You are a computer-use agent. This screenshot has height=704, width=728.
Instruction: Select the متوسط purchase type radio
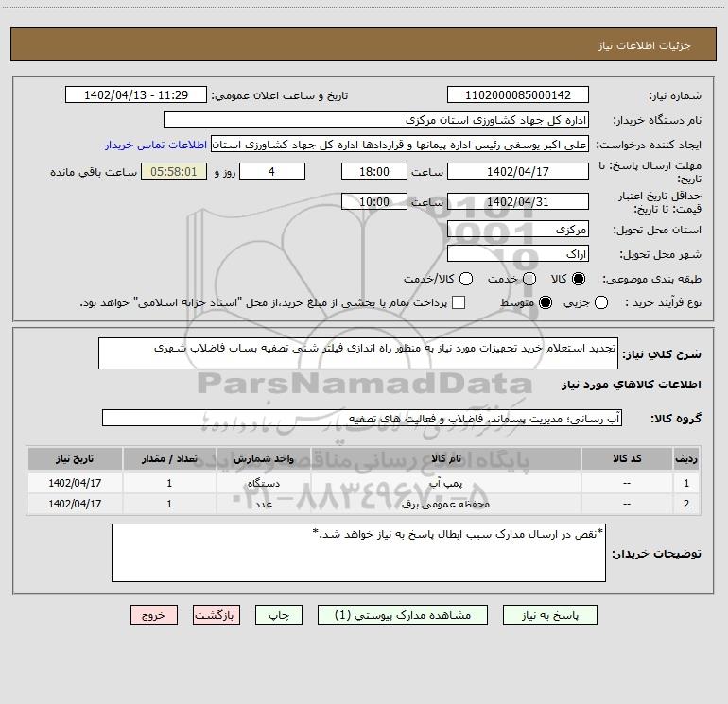(x=546, y=302)
